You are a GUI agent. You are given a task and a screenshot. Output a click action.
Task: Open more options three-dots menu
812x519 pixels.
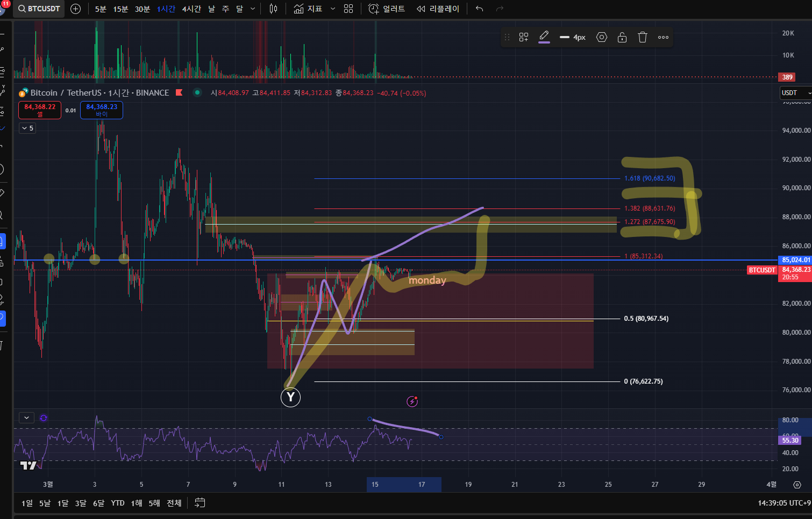pyautogui.click(x=664, y=37)
